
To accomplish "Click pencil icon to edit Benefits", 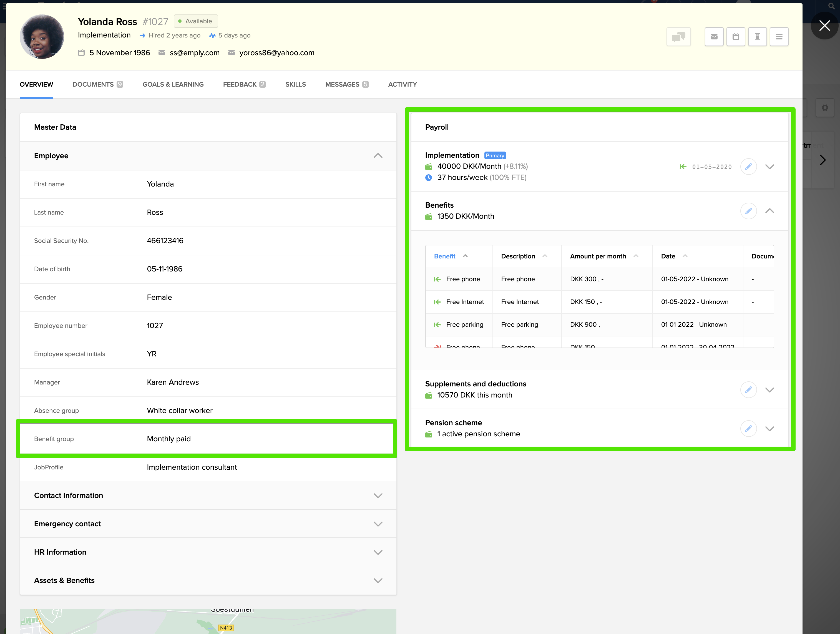I will coord(748,211).
